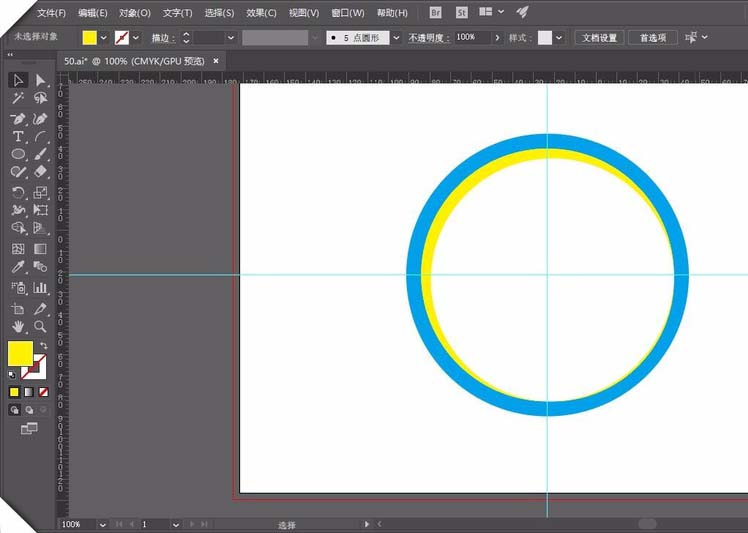Select the Zoom magnifier tool
This screenshot has height=533, width=748.
41,326
